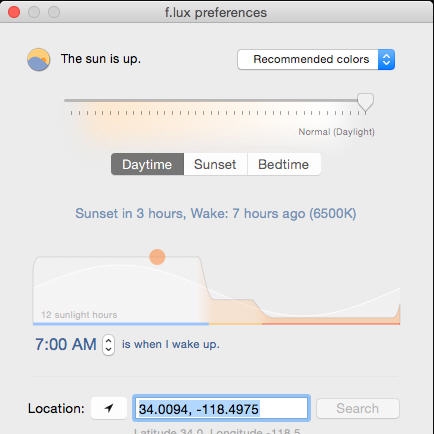The image size is (434, 434).
Task: Click the 'Normal (Daylight)' slider label
Action: tap(336, 132)
